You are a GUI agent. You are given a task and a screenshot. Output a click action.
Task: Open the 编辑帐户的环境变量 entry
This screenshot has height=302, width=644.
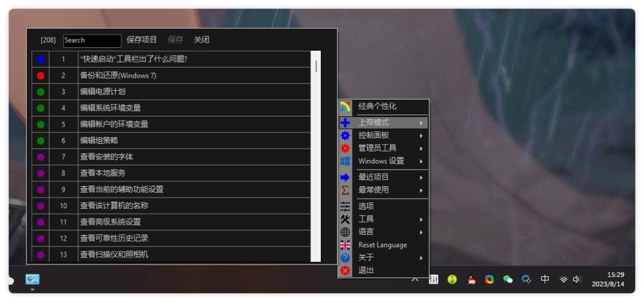[194, 124]
